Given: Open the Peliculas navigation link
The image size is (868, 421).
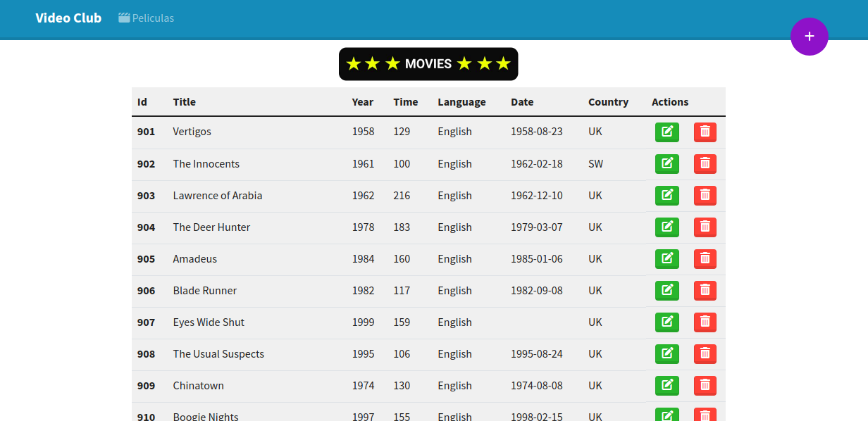Looking at the screenshot, I should point(147,18).
